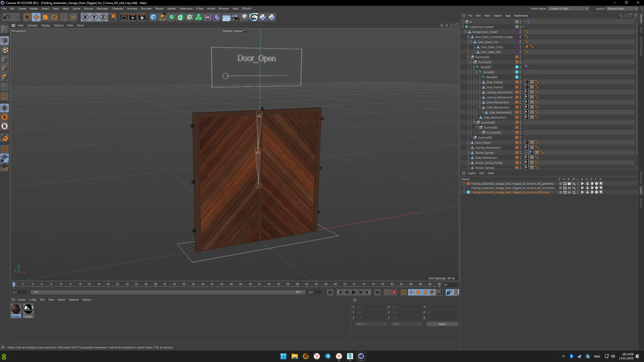Toggle Subdivision Surface enabled checkmark
The height and width of the screenshot is (362, 644).
522,27
